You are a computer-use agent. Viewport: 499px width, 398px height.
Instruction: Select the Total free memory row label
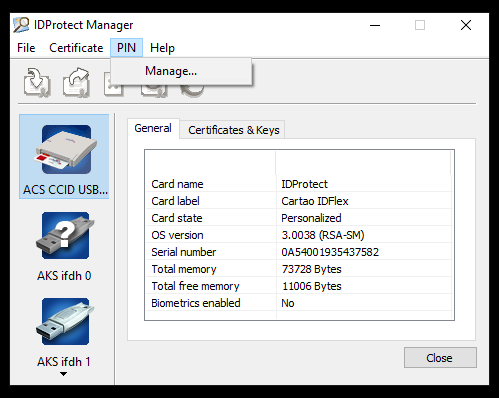point(195,286)
